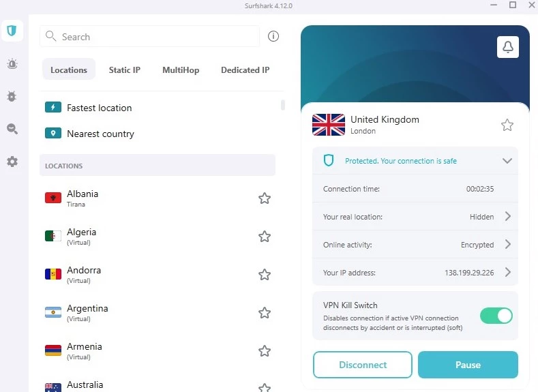Open the Alert sidebar icon
Image resolution: width=538 pixels, height=392 pixels.
[12, 64]
